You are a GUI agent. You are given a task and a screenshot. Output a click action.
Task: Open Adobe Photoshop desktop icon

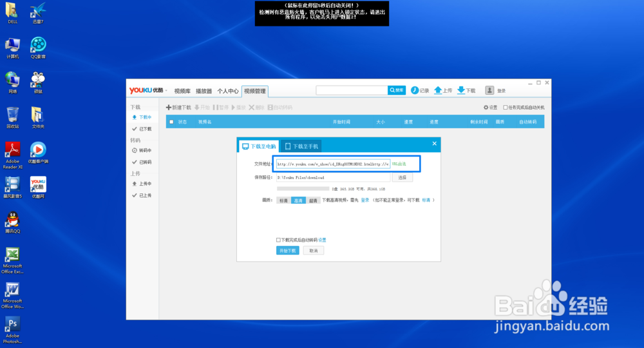tap(12, 331)
